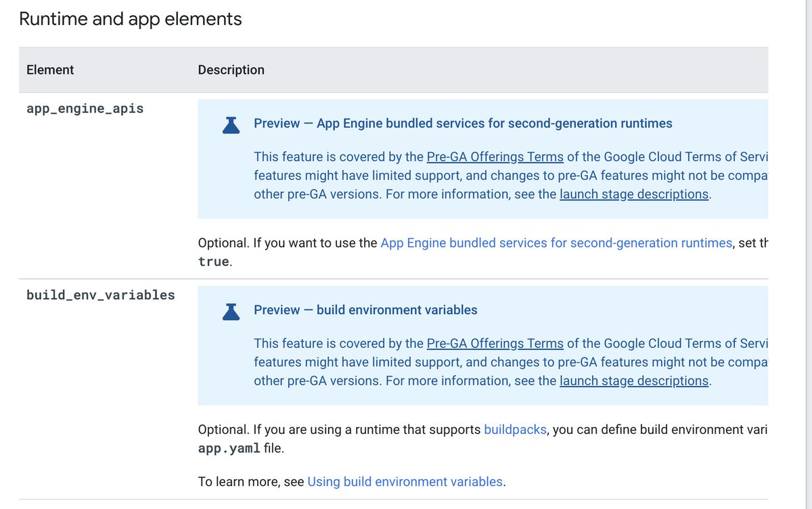Select the app_engine_apis element name
The height and width of the screenshot is (509, 812).
pos(85,108)
